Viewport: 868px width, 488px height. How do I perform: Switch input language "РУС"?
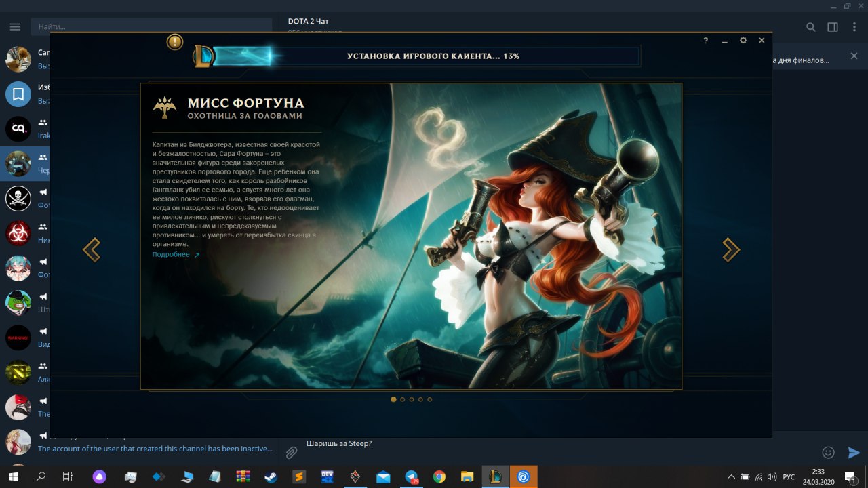[789, 476]
